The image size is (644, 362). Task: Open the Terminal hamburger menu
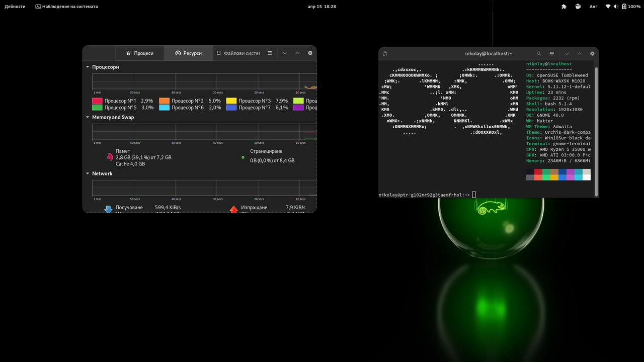tap(551, 53)
